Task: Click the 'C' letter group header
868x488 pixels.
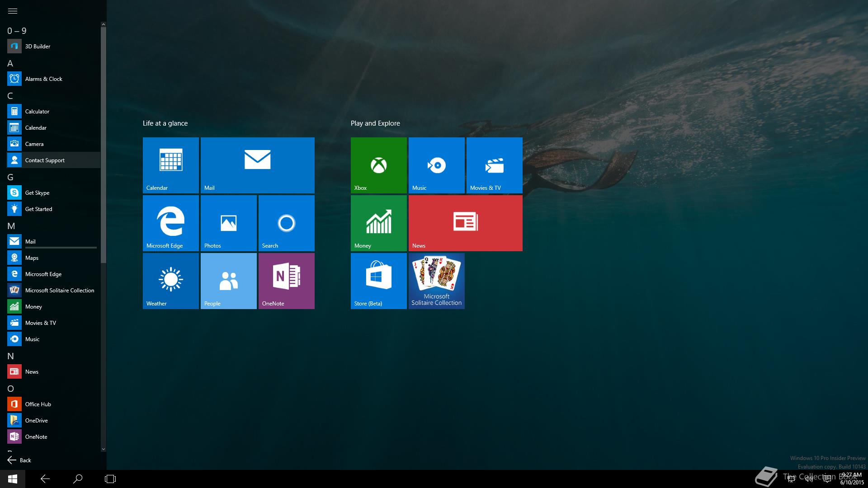Action: [10, 96]
